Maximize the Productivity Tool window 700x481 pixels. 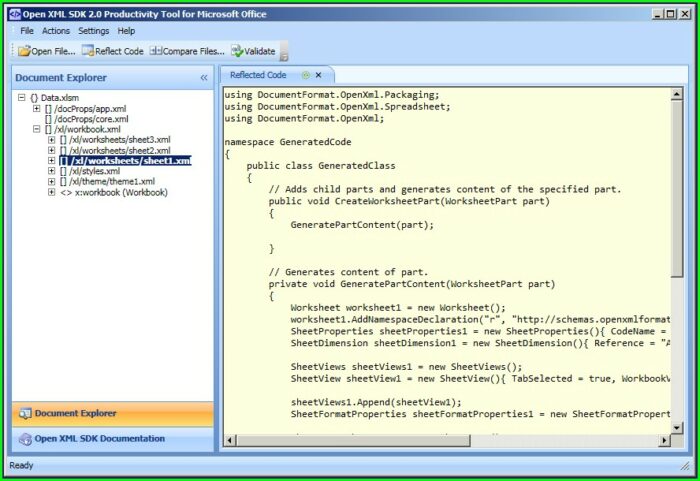tap(671, 14)
